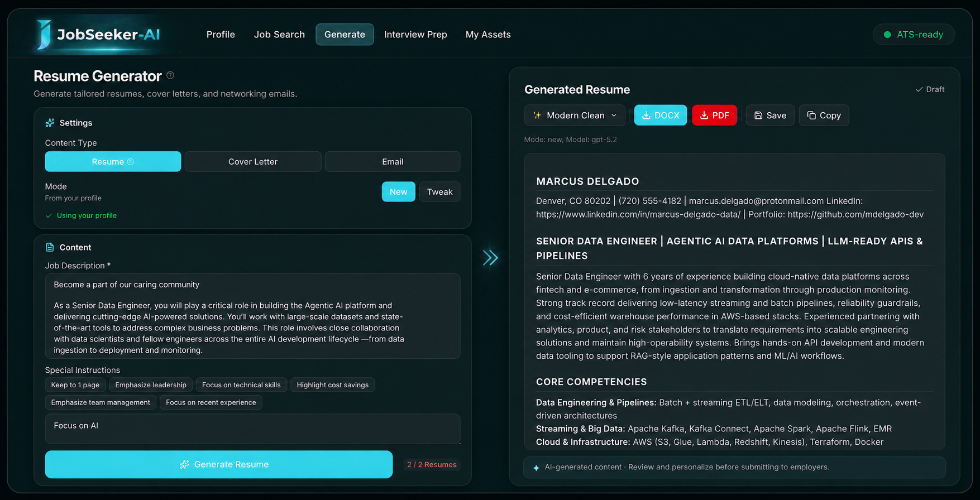Click the green checkmark beside Using your profile
980x500 pixels.
[x=49, y=215]
